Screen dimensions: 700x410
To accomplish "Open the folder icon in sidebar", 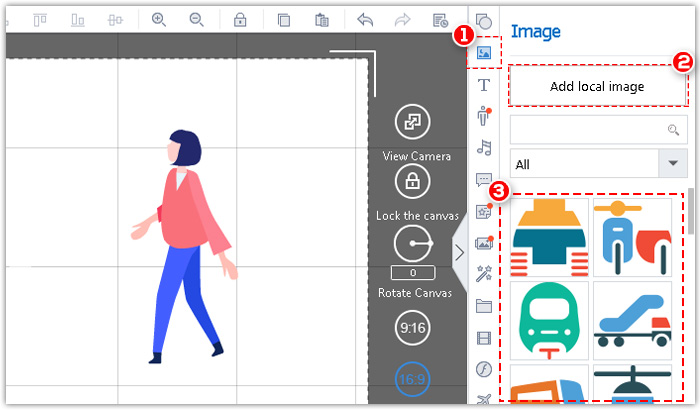I will pyautogui.click(x=484, y=306).
